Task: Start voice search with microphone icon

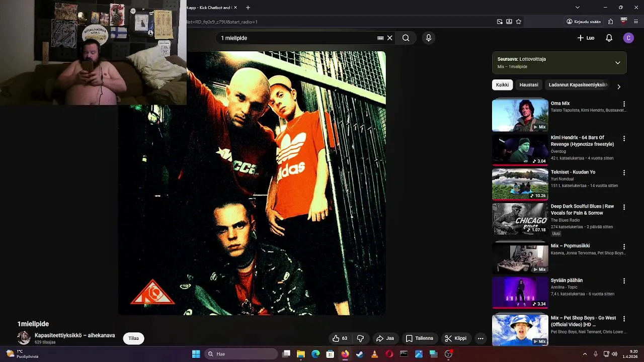Action: 429,38
